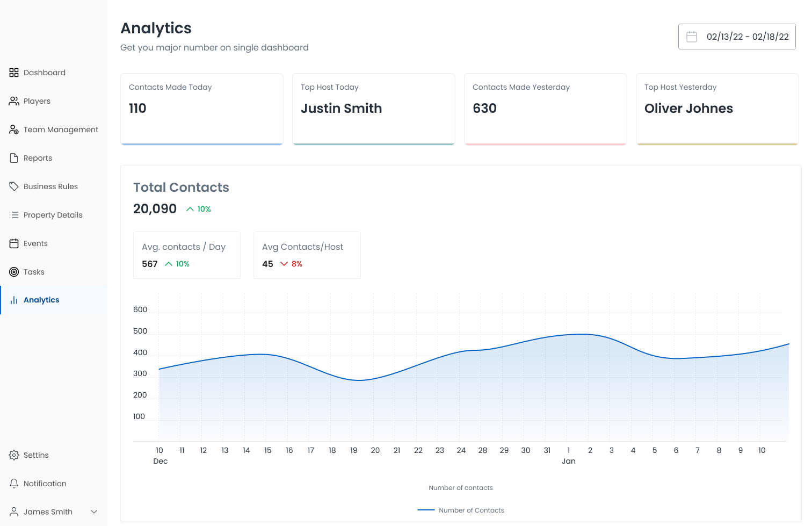
Task: Click the 630 contacts value
Action: point(484,109)
